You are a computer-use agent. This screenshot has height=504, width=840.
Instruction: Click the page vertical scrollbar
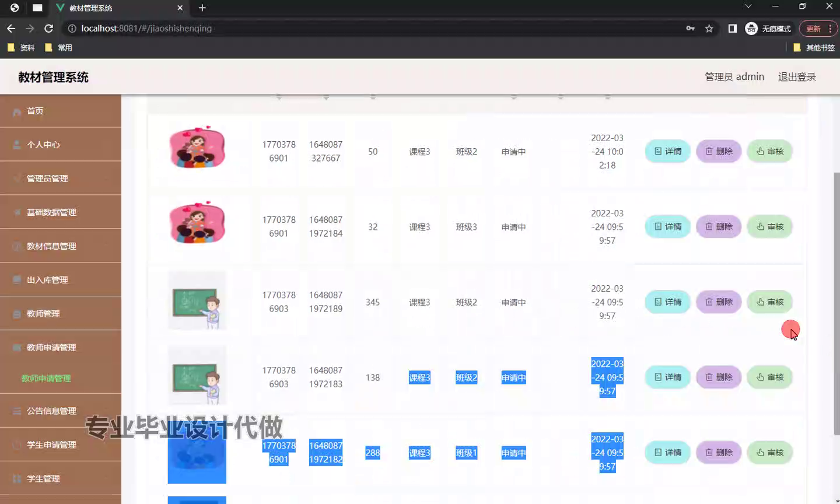click(836, 303)
